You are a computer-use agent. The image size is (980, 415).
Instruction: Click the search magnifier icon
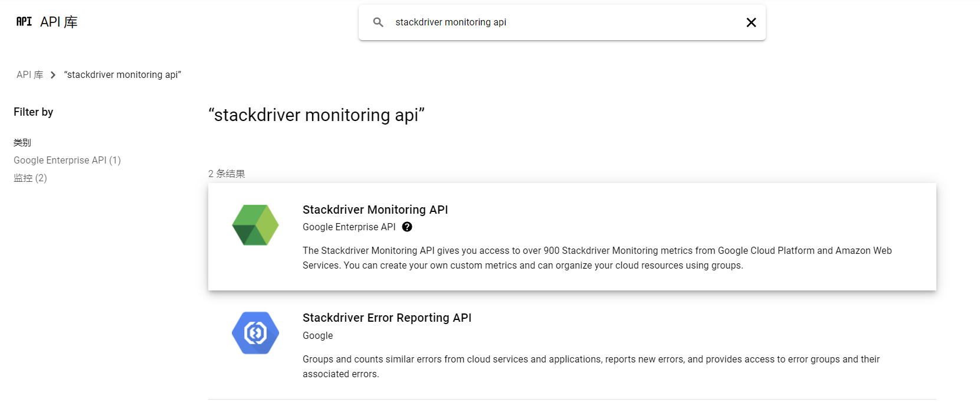(378, 22)
